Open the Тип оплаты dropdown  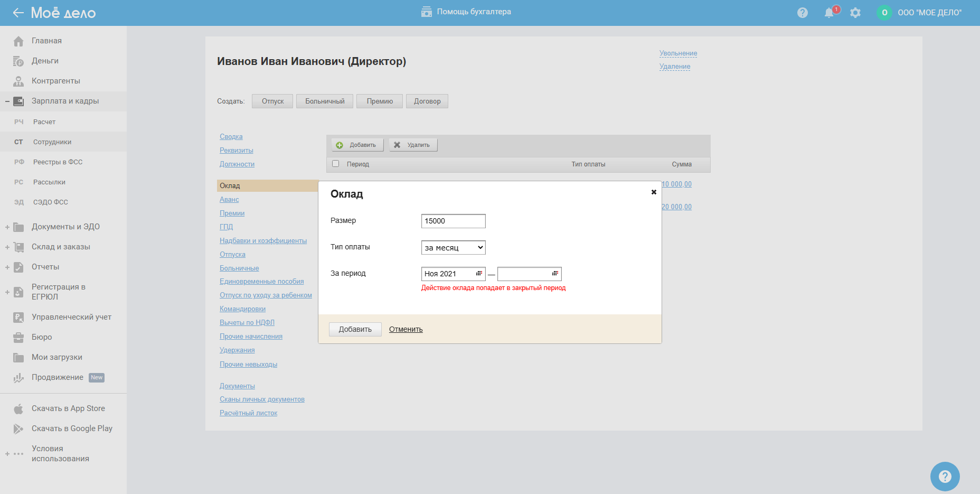pos(453,248)
